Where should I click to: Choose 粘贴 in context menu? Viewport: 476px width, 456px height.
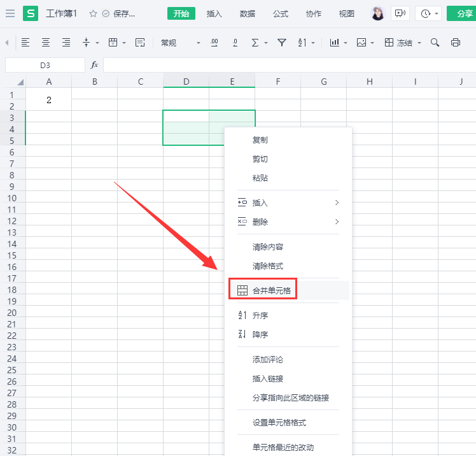pos(288,178)
